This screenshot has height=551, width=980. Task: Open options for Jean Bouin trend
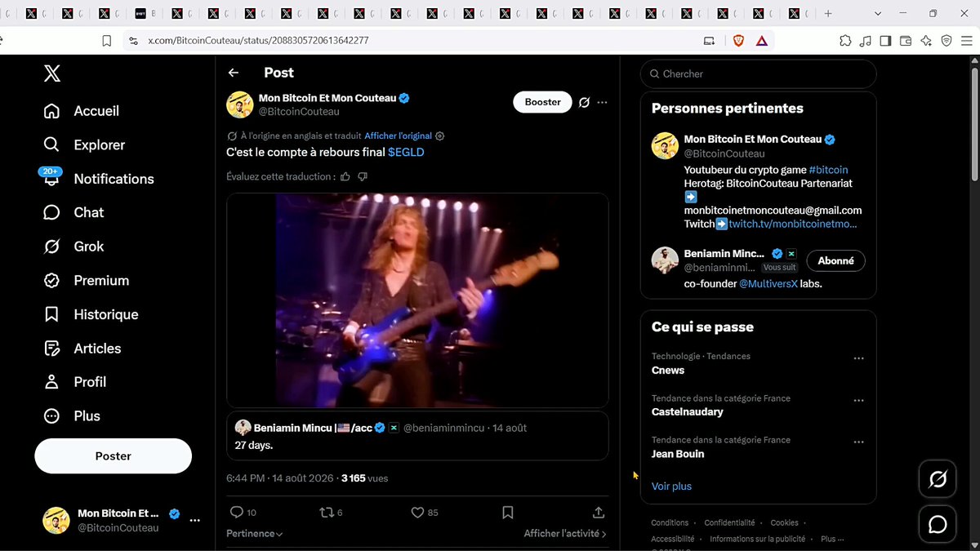[858, 442]
